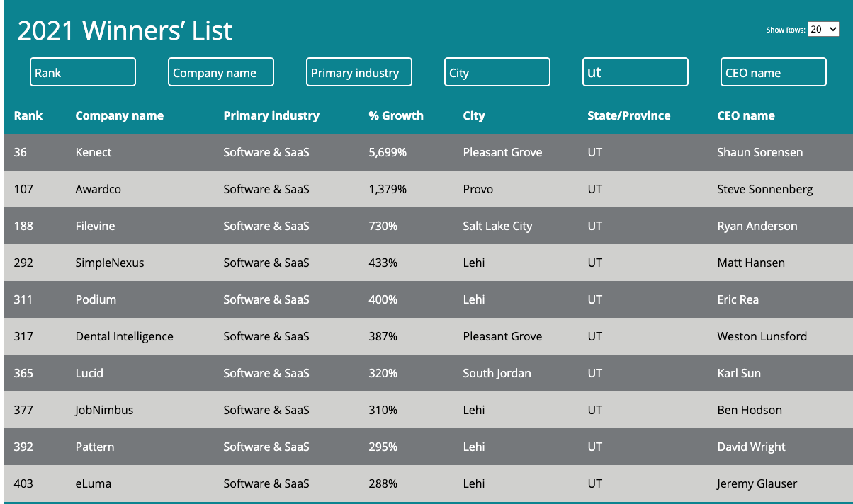Sort by the City column header
The width and height of the screenshot is (853, 504).
pyautogui.click(x=474, y=115)
